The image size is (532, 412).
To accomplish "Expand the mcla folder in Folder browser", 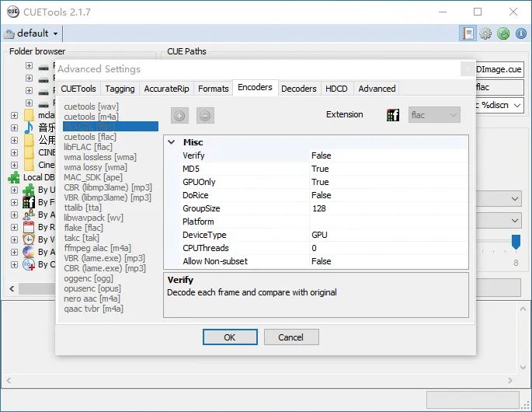I will coord(14,116).
